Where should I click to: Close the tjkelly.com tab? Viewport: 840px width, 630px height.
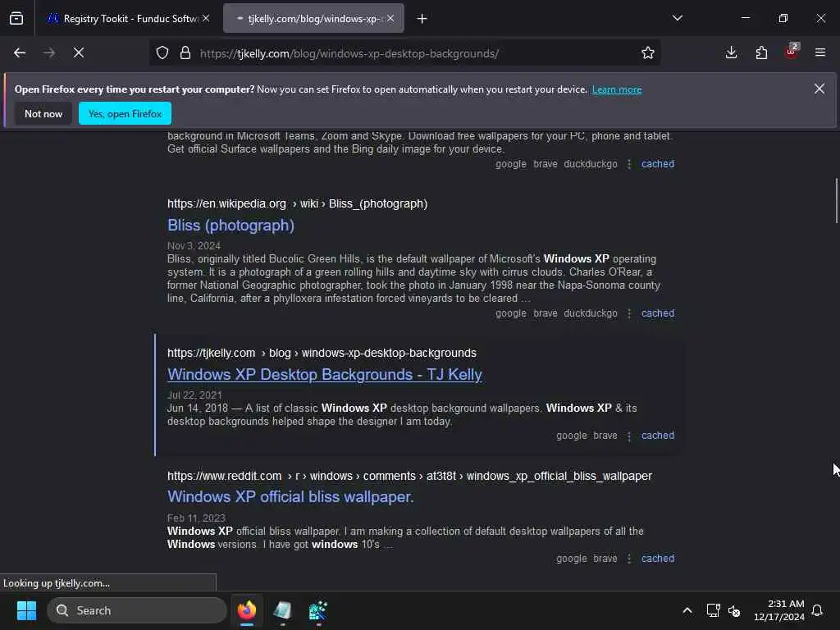(390, 18)
